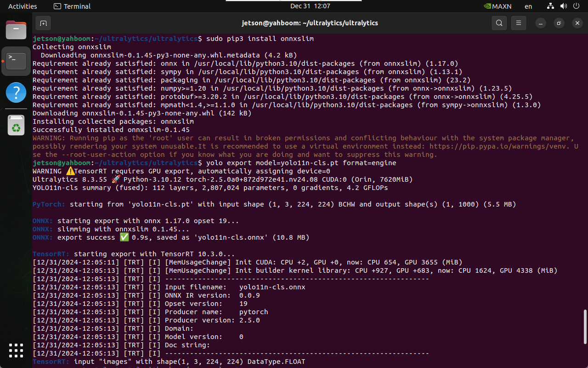Image resolution: width=588 pixels, height=368 pixels.
Task: Open the network status icon in top bar
Action: 551,6
